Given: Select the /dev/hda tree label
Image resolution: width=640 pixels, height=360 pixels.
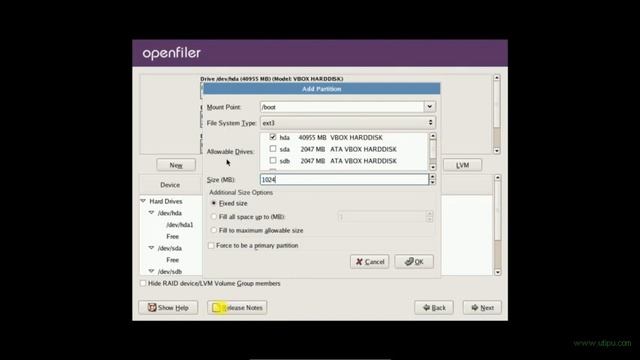Looking at the screenshot, I should [170, 213].
